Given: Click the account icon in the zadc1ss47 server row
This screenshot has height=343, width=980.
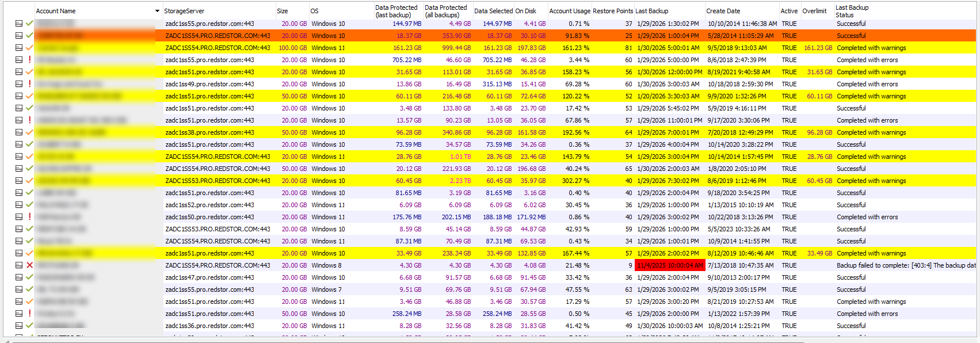Looking at the screenshot, I should pyautogui.click(x=19, y=277).
